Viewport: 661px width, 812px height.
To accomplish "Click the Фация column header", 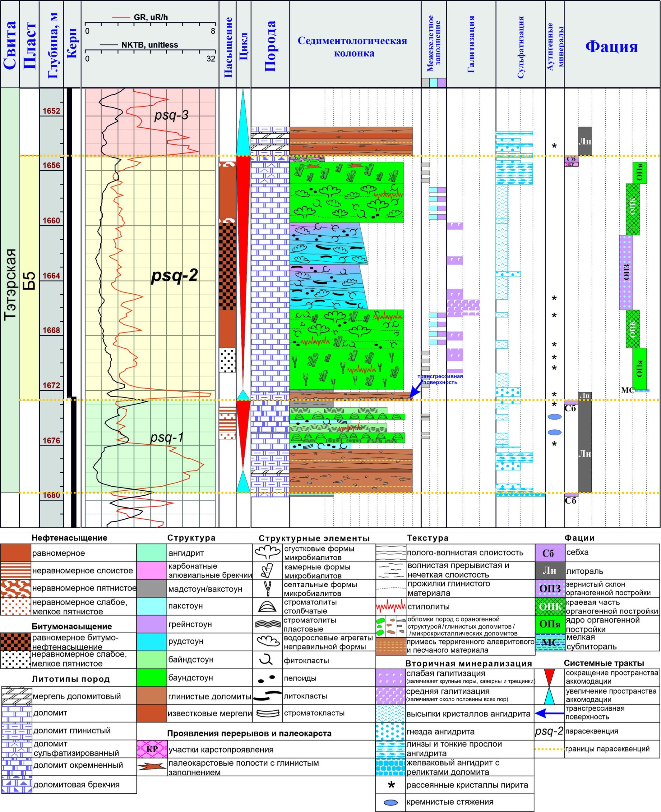I will (x=611, y=46).
